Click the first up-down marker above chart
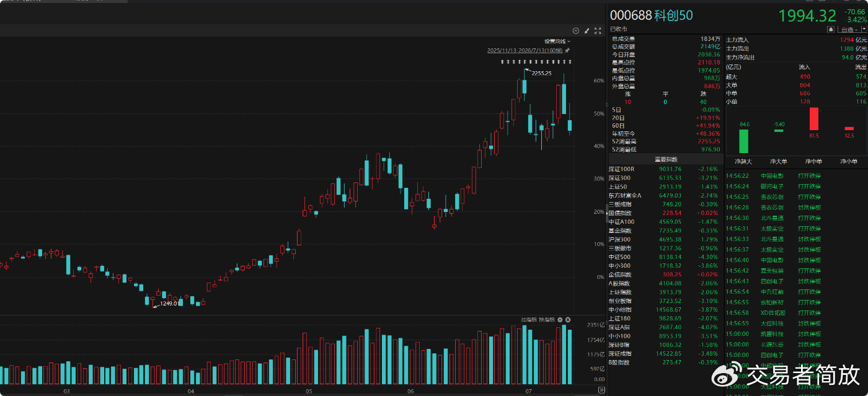 pyautogui.click(x=502, y=62)
